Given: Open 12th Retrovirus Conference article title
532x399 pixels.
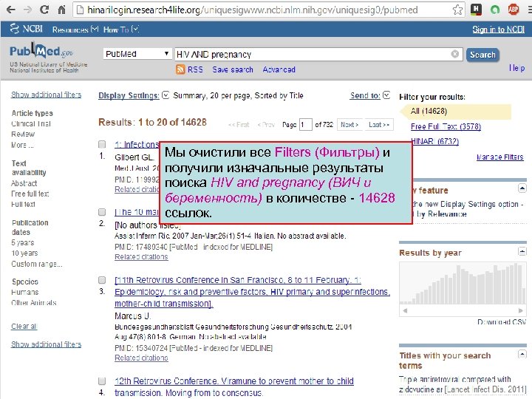Looking at the screenshot, I should point(234,386).
